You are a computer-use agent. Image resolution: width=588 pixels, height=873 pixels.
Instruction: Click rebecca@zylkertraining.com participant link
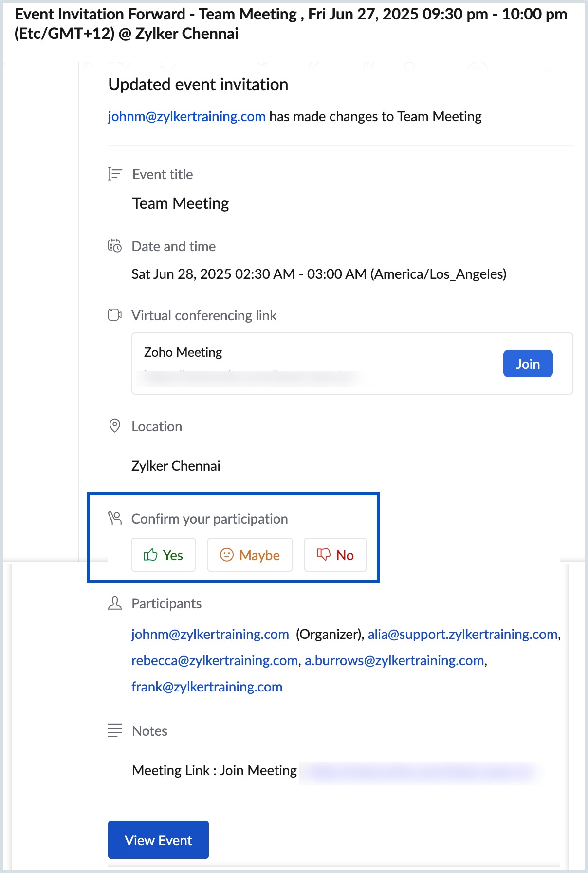point(214,660)
